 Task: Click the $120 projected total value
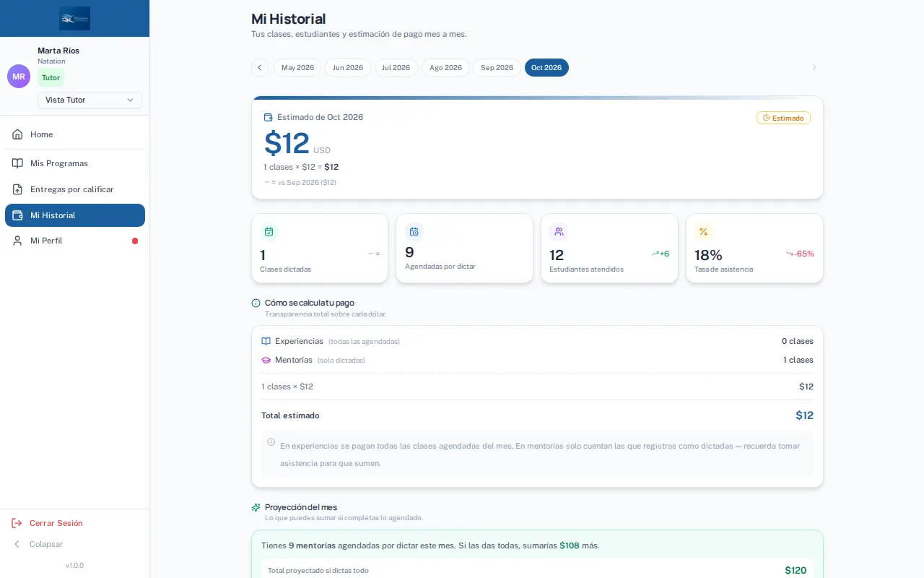[796, 571]
